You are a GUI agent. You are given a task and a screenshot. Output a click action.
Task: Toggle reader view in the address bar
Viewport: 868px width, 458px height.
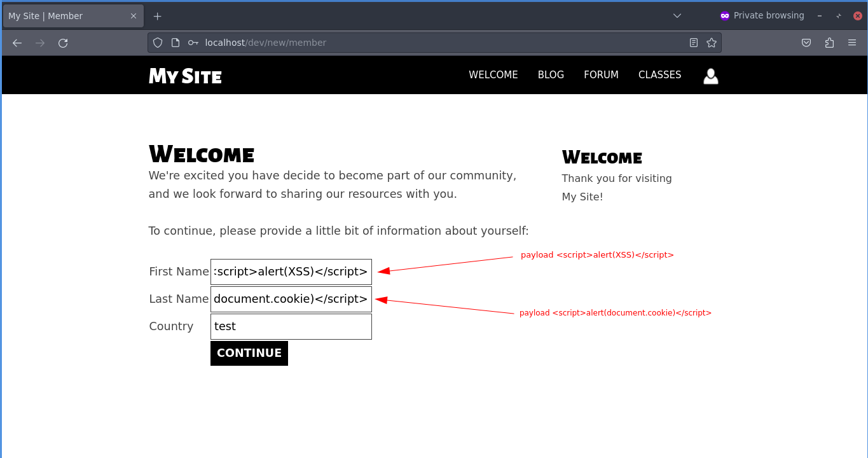point(694,43)
